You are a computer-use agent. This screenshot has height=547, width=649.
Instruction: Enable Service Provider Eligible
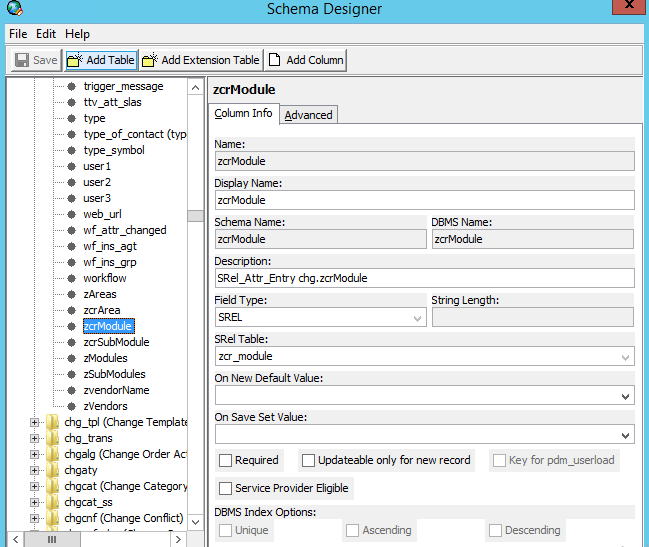coord(225,488)
